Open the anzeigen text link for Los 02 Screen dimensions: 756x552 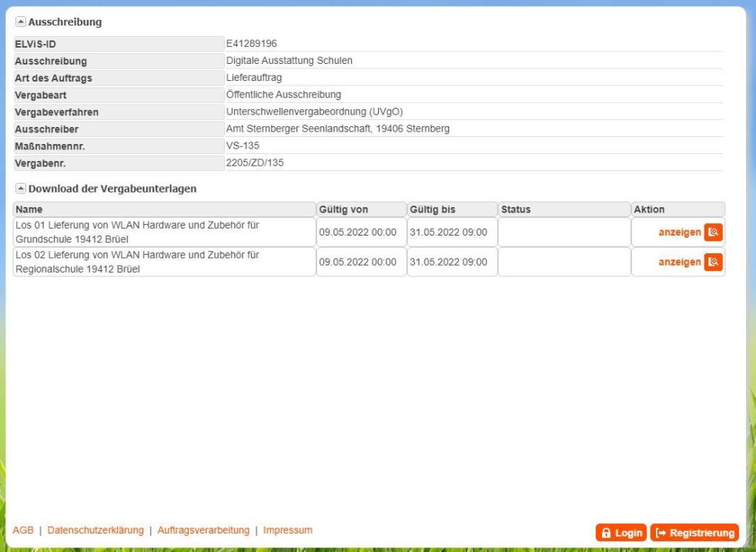click(x=679, y=263)
